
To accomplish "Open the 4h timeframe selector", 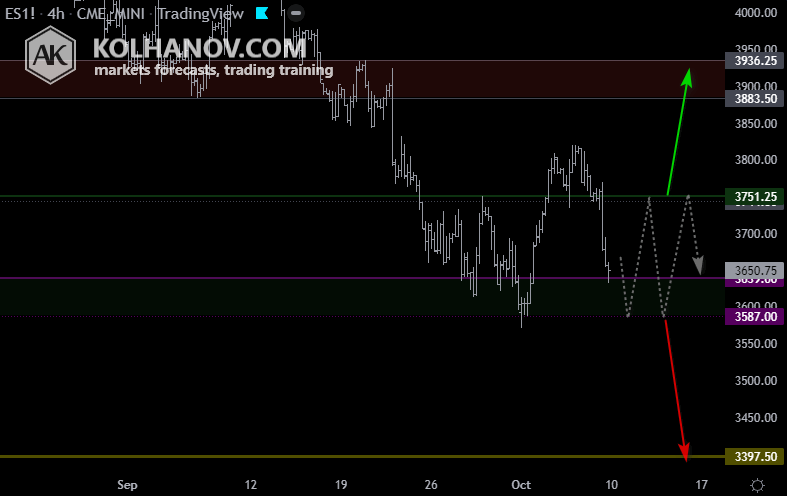I will pos(56,14).
